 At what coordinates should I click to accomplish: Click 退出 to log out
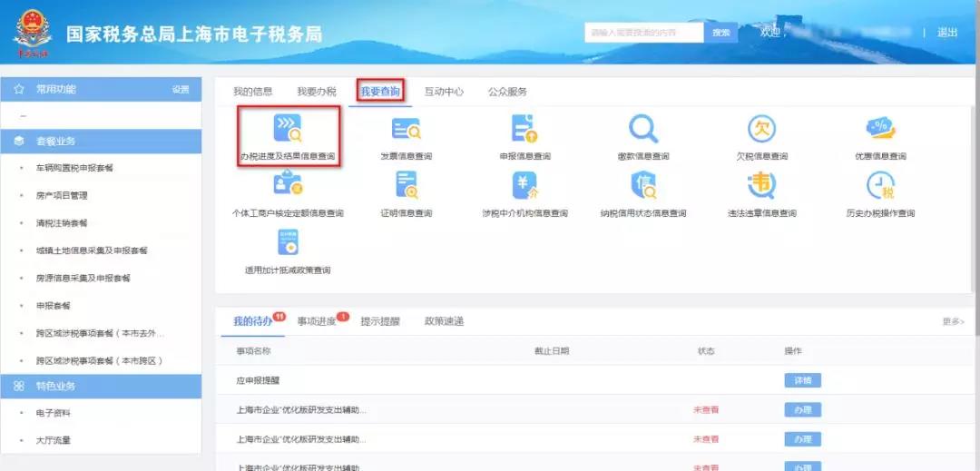pyautogui.click(x=947, y=33)
